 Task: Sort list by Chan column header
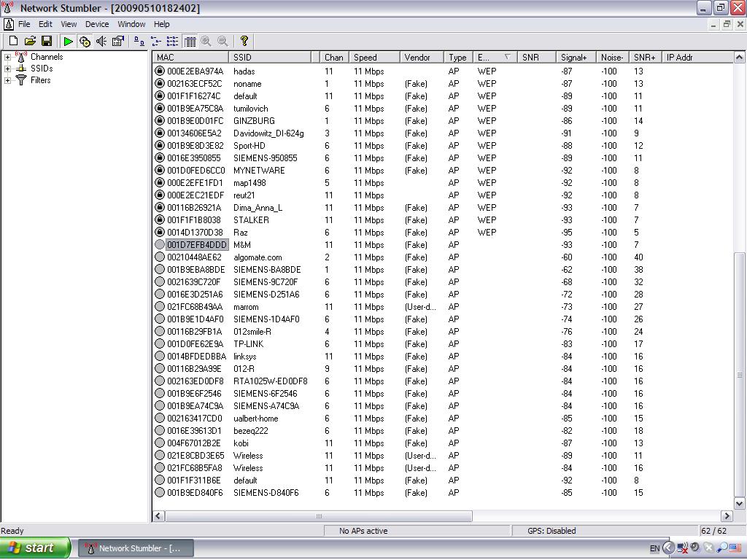pos(334,57)
